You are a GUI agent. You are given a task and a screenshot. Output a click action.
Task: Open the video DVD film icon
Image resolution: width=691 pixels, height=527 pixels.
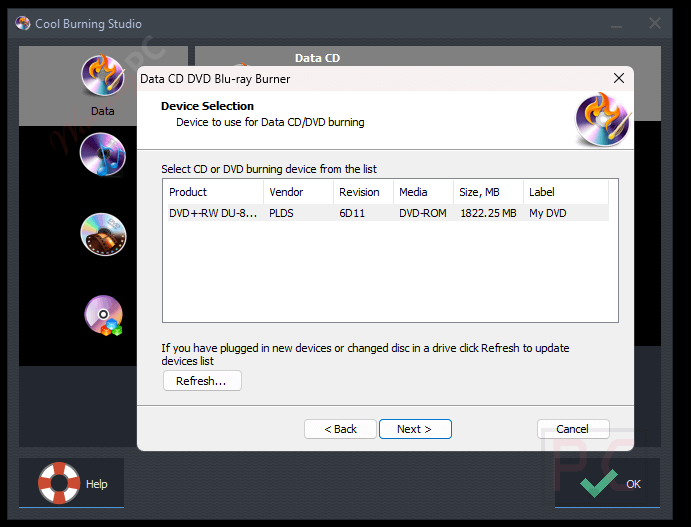click(103, 234)
